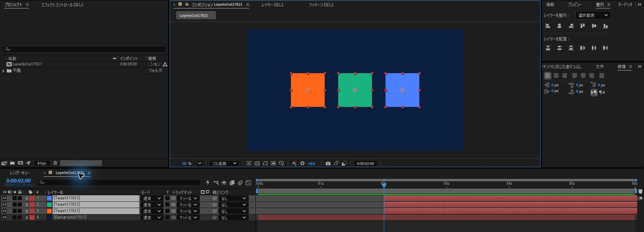
Task: Expand the Background17821 layer properties
Action: tap(27, 217)
